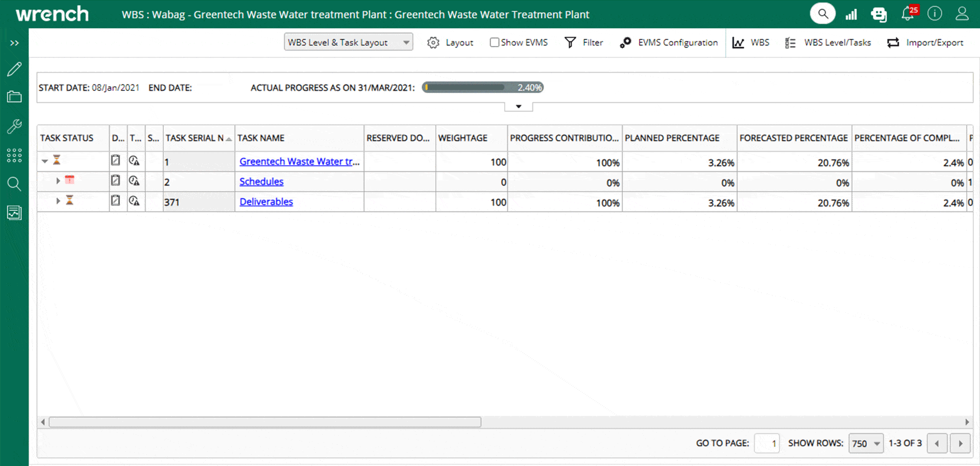Image resolution: width=980 pixels, height=466 pixels.
Task: Open Import/Export menu
Action: click(925, 42)
